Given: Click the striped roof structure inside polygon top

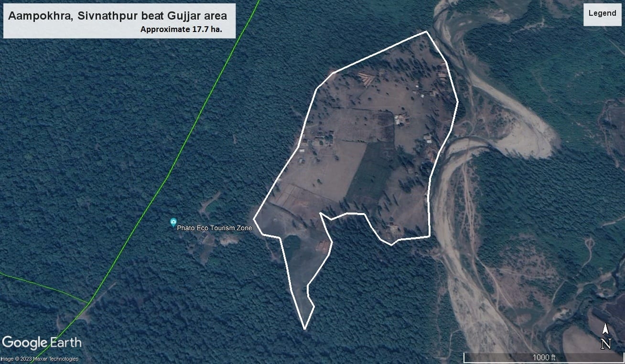Looking at the screenshot, I should 367,79.
